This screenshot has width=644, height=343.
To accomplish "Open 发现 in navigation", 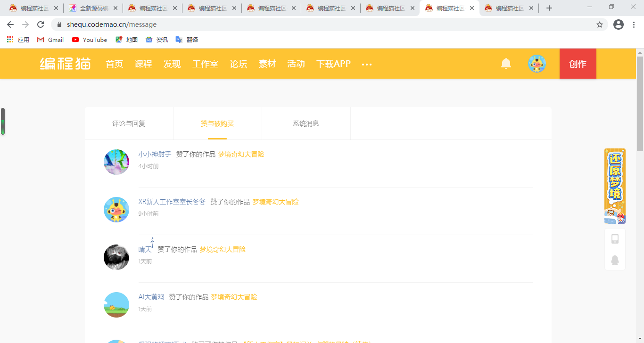I will pyautogui.click(x=172, y=64).
